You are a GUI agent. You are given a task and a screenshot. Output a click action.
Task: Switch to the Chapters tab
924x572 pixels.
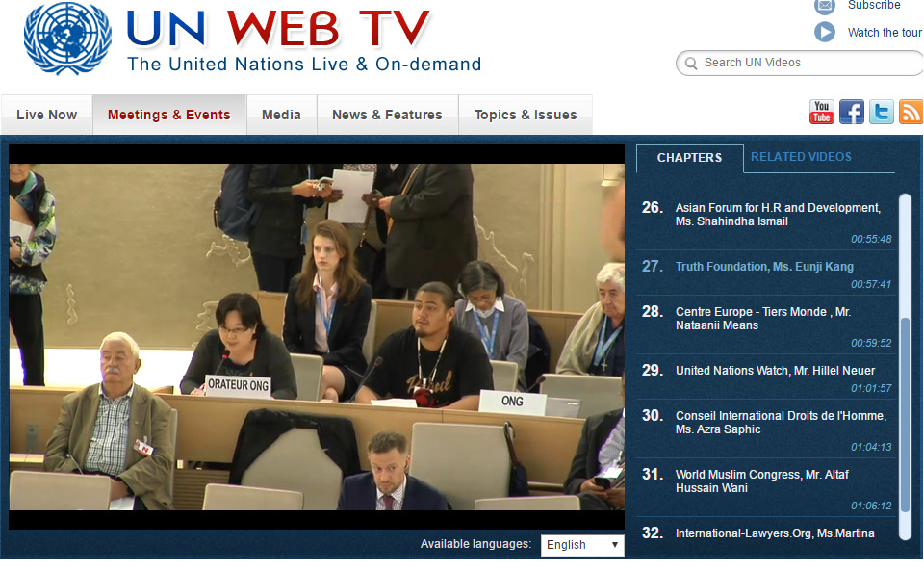[x=689, y=158]
